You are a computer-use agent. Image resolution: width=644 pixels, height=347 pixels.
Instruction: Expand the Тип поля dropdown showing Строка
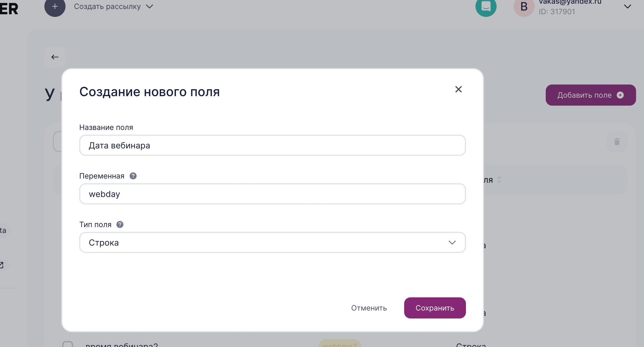click(272, 242)
